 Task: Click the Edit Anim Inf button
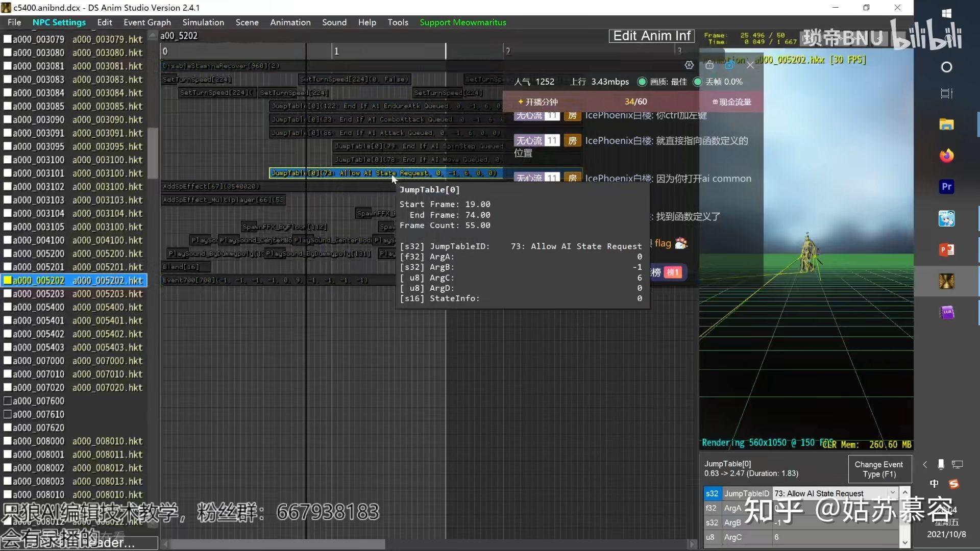pos(651,36)
